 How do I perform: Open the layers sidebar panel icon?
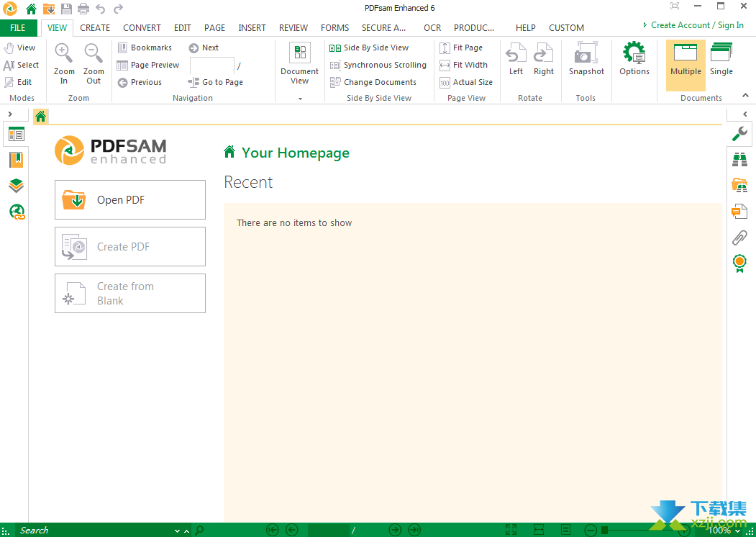click(x=16, y=185)
